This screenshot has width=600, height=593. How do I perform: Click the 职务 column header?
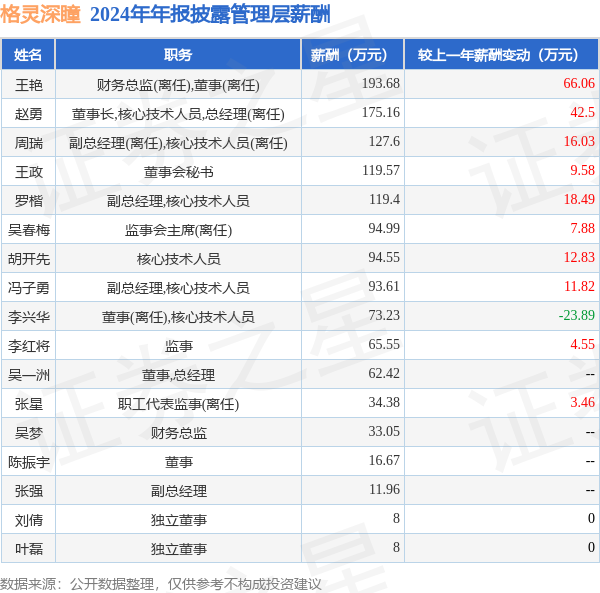(178, 55)
